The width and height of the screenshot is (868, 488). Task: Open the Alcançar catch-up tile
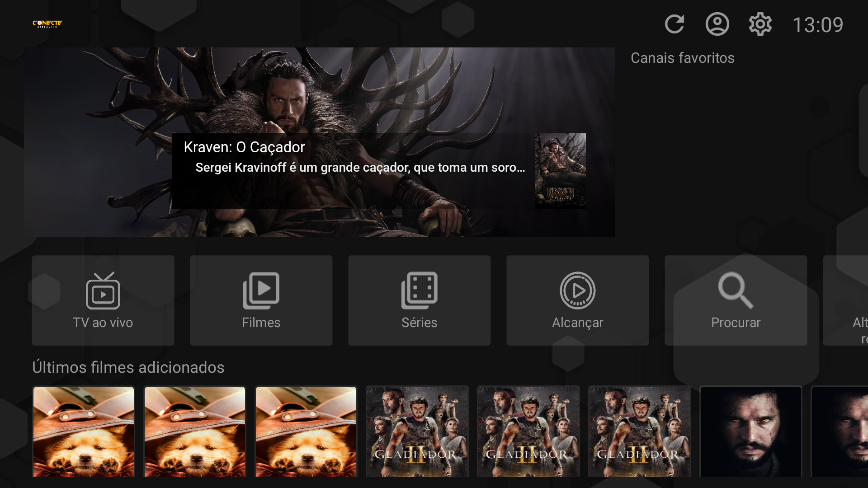point(578,300)
